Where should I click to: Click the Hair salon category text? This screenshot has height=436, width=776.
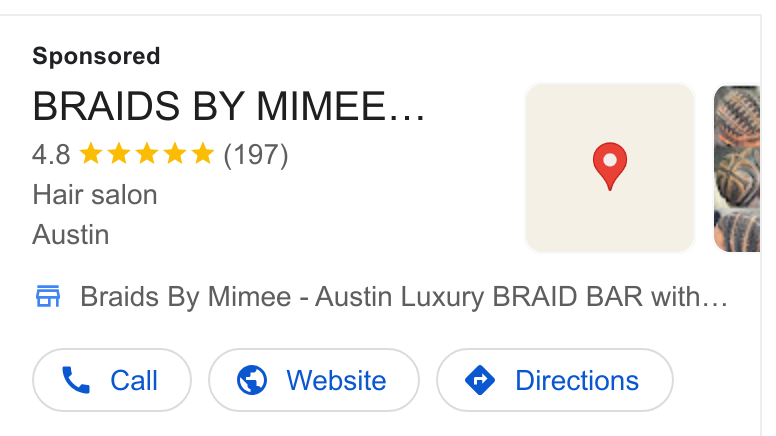tap(95, 194)
